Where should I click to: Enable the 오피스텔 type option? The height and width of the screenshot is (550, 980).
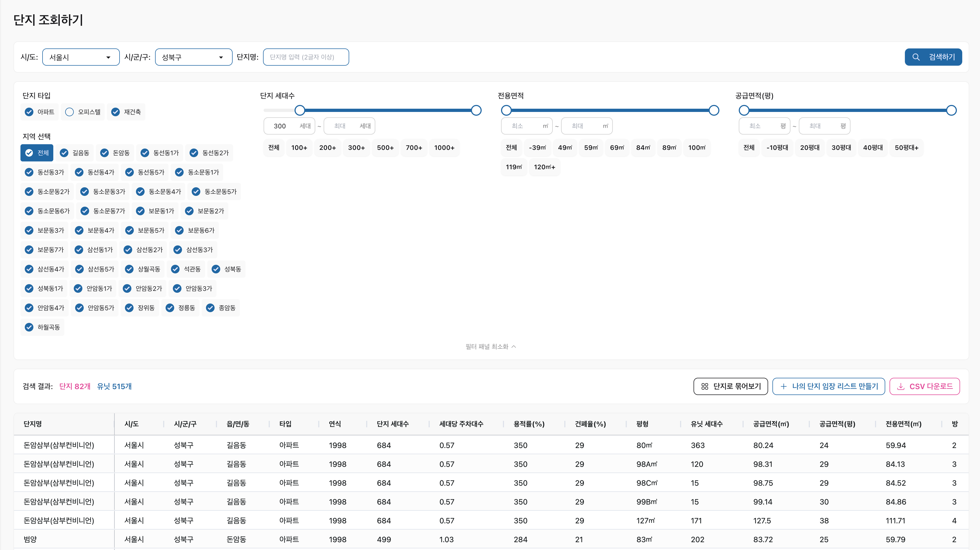pyautogui.click(x=69, y=112)
